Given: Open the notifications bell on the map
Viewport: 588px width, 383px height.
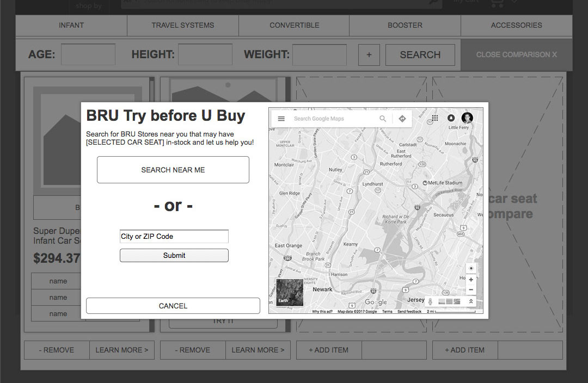Looking at the screenshot, I should click(x=451, y=118).
